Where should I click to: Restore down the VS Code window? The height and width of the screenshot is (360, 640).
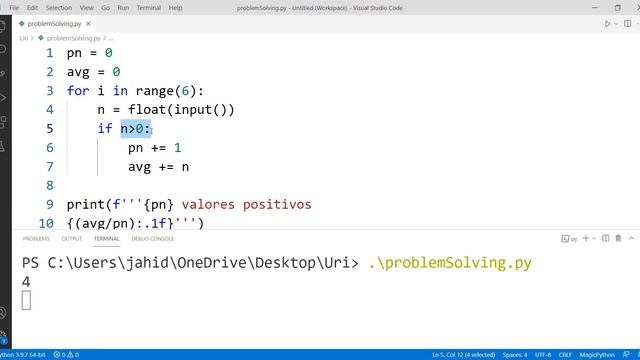pos(618,8)
